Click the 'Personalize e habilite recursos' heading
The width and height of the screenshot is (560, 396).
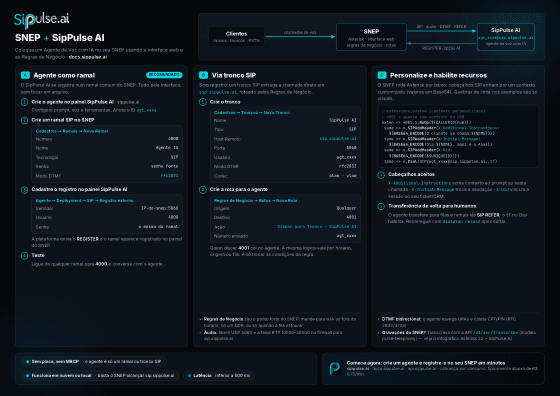tap(438, 75)
